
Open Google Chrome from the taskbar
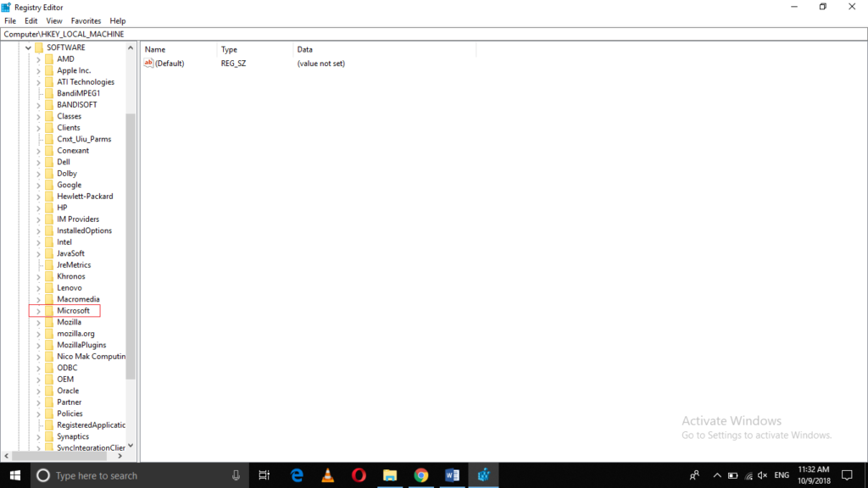click(421, 475)
